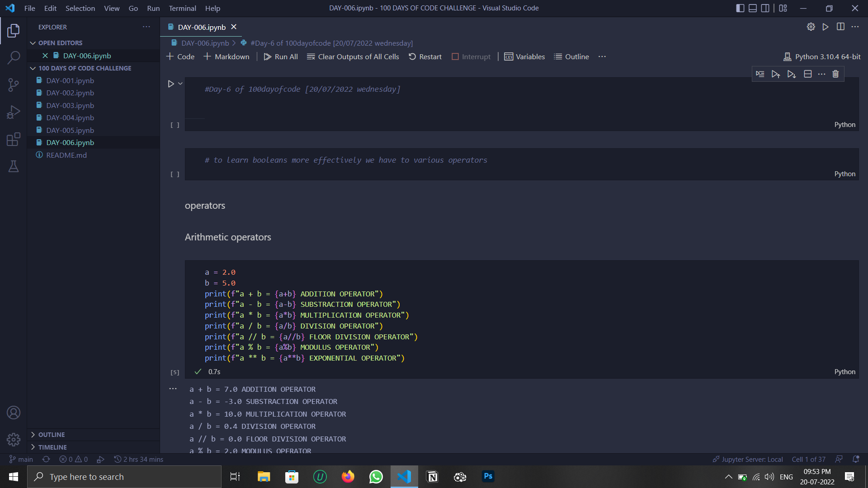Split the cell using cell toolbar icon
Viewport: 868px width, 488px height.
[x=808, y=74]
